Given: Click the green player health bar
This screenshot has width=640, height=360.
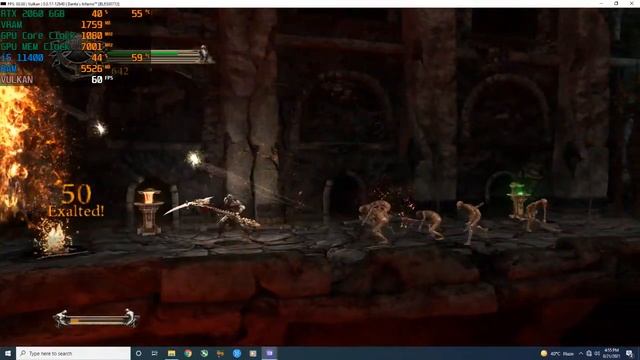Looking at the screenshot, I should 153,54.
